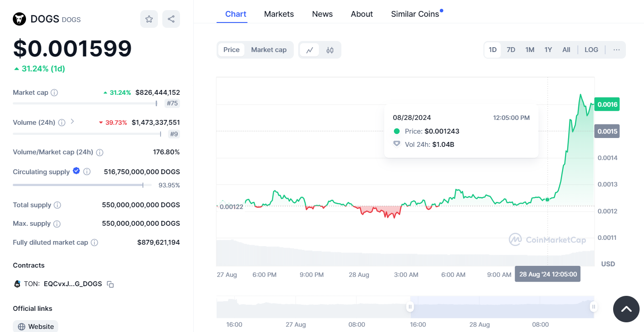Image resolution: width=644 pixels, height=332 pixels.
Task: Click right handle of chart range selector
Action: click(594, 306)
